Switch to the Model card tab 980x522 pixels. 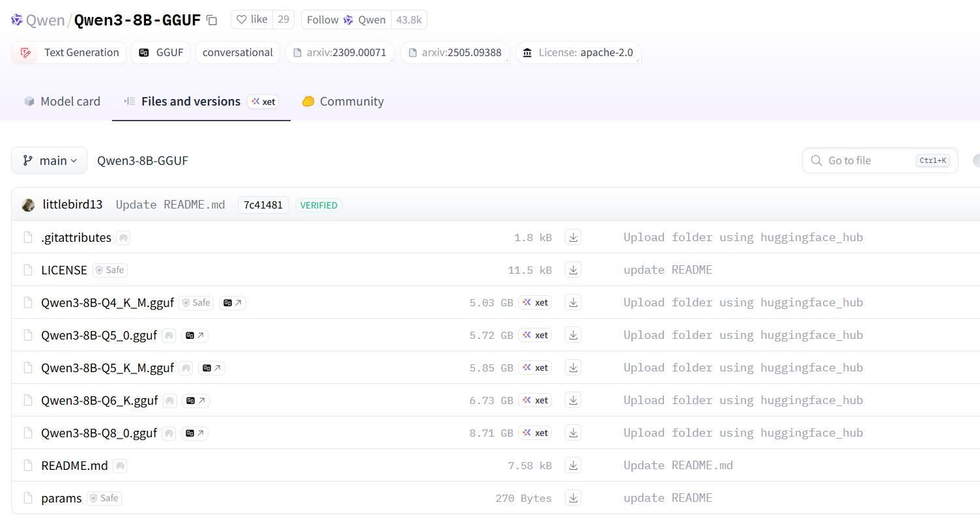(x=63, y=102)
